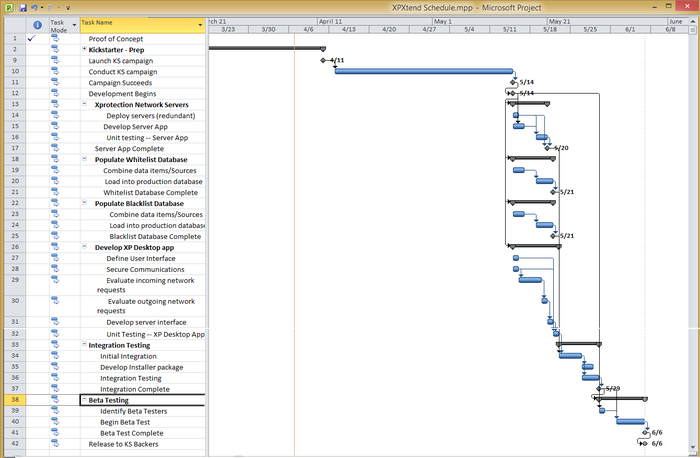Collapse the Xprotection Network Servers group
The image size is (700, 458).
[x=84, y=104]
